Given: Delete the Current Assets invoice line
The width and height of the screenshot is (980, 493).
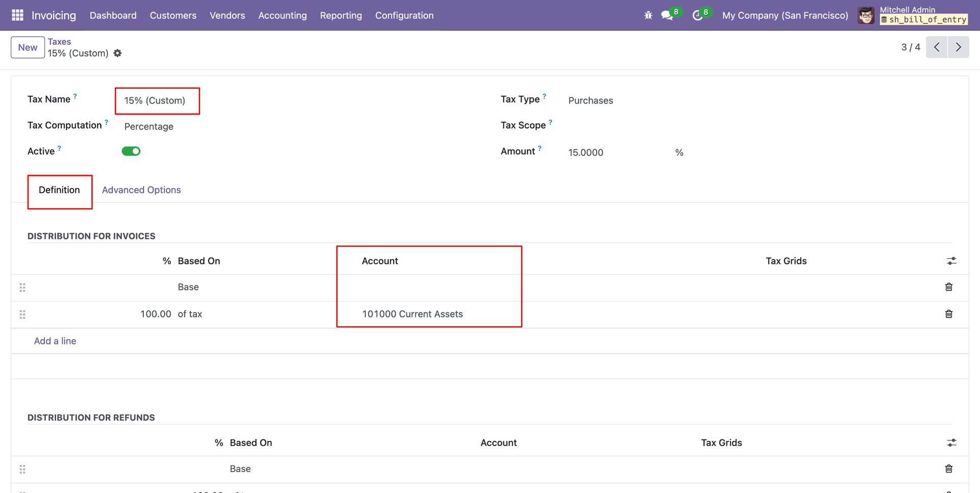Looking at the screenshot, I should point(948,314).
